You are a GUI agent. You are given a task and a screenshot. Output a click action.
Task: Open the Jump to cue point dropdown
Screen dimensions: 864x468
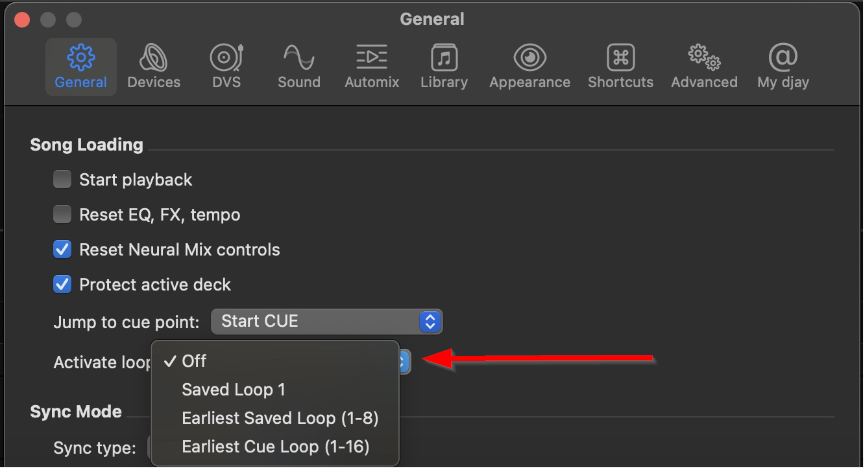click(326, 321)
